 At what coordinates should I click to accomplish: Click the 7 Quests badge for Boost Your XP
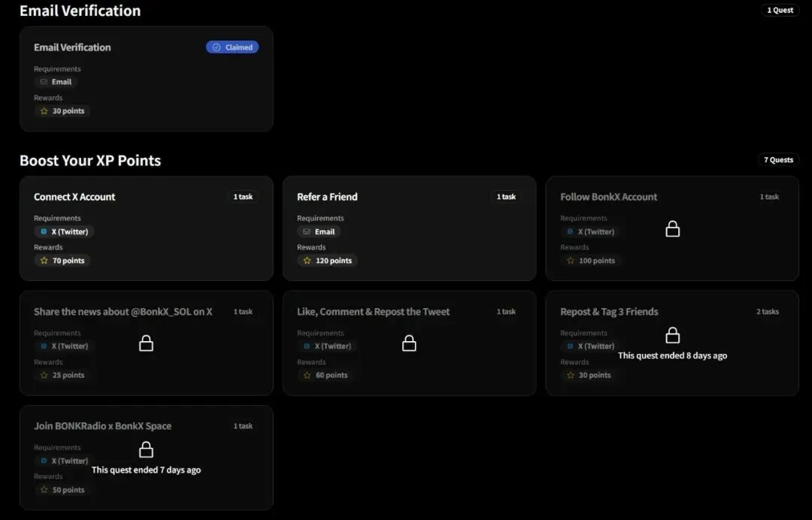(778, 159)
